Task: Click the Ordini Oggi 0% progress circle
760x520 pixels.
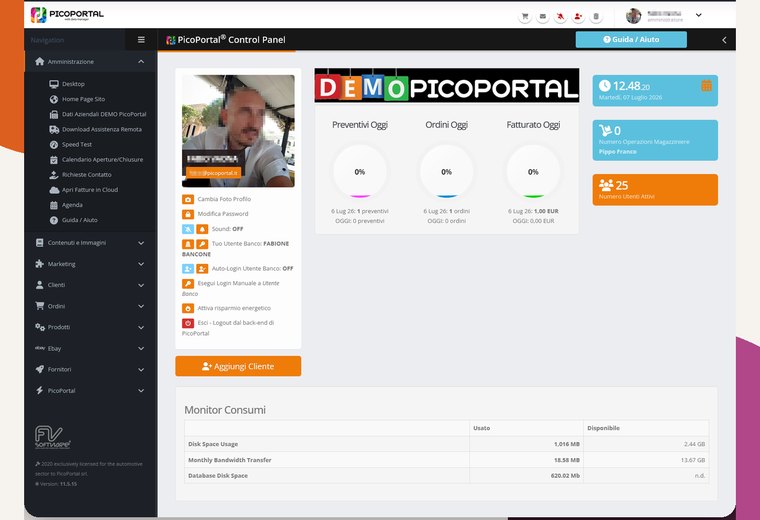Action: click(x=446, y=172)
